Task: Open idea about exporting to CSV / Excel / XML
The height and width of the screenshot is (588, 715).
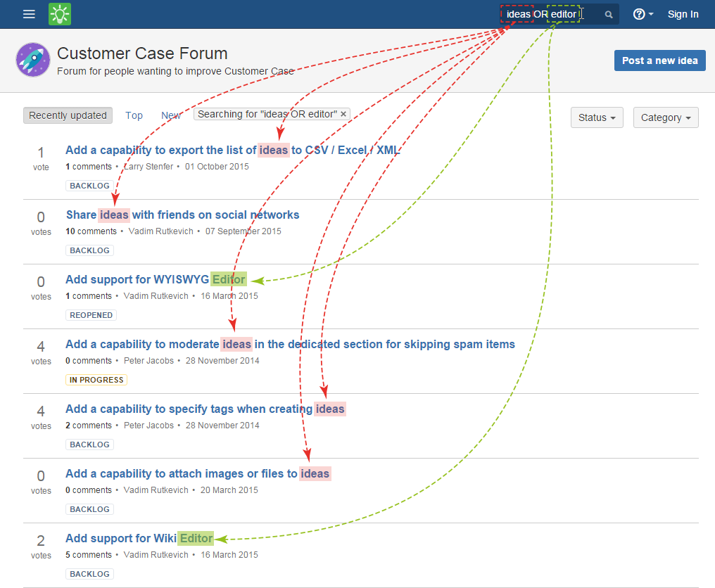Action: [x=232, y=150]
